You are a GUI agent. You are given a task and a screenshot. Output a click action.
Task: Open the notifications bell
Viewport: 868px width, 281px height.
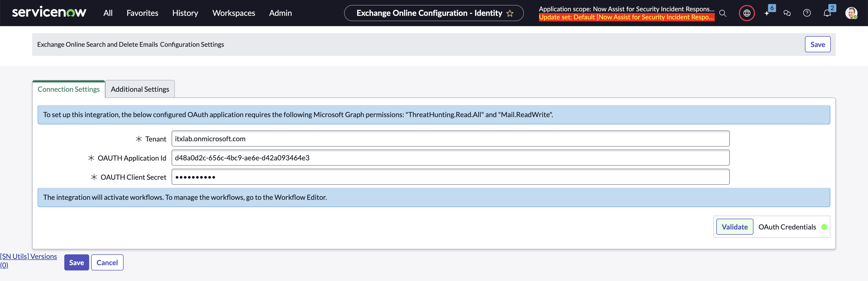[x=827, y=13]
